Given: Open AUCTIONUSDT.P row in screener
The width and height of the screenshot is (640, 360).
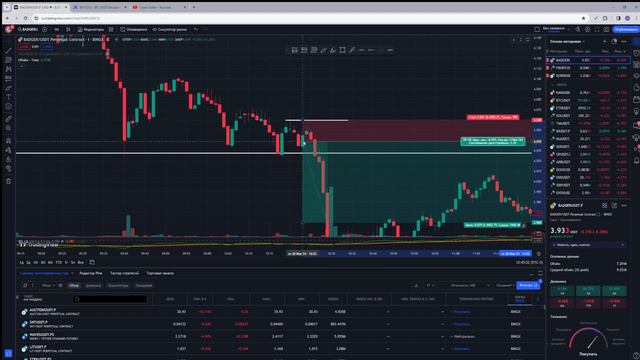Looking at the screenshot, I should [x=280, y=312].
